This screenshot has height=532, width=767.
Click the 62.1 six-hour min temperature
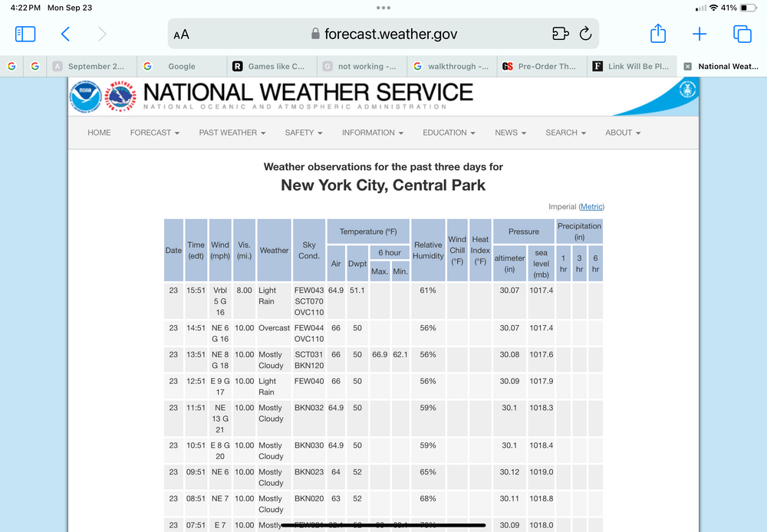[400, 354]
